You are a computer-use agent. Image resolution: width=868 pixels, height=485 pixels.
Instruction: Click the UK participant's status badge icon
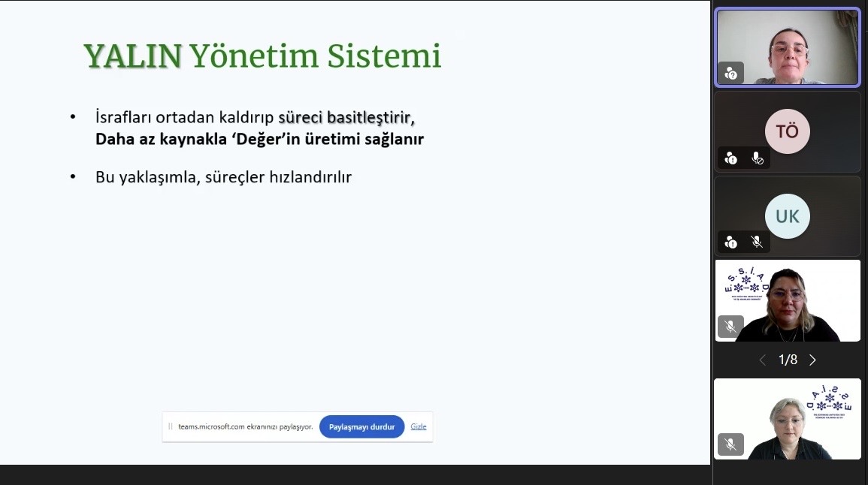pos(730,242)
